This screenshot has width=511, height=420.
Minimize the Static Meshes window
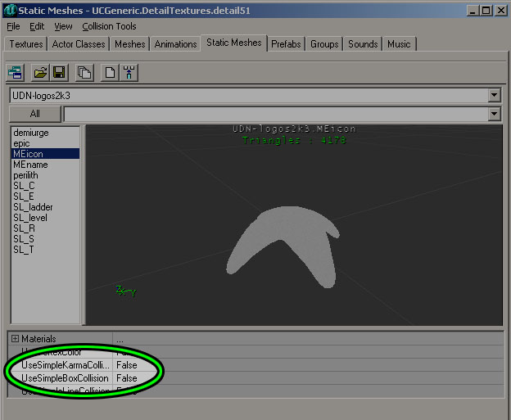coord(473,11)
